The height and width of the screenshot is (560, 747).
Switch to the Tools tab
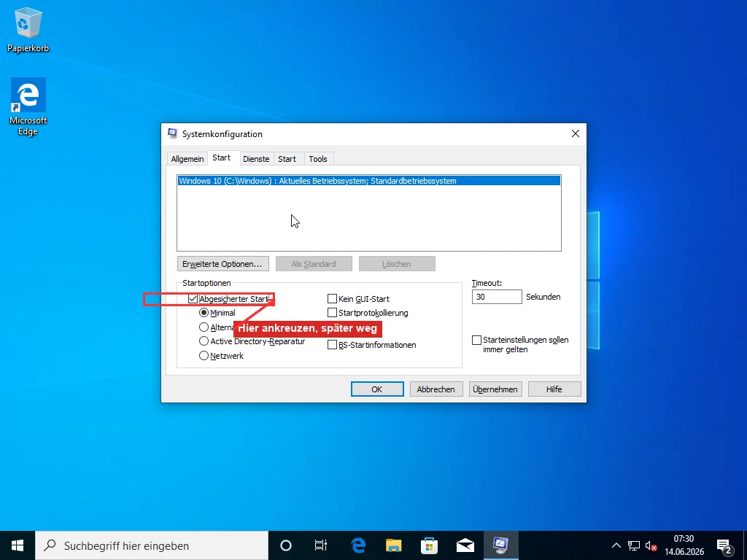coord(318,159)
